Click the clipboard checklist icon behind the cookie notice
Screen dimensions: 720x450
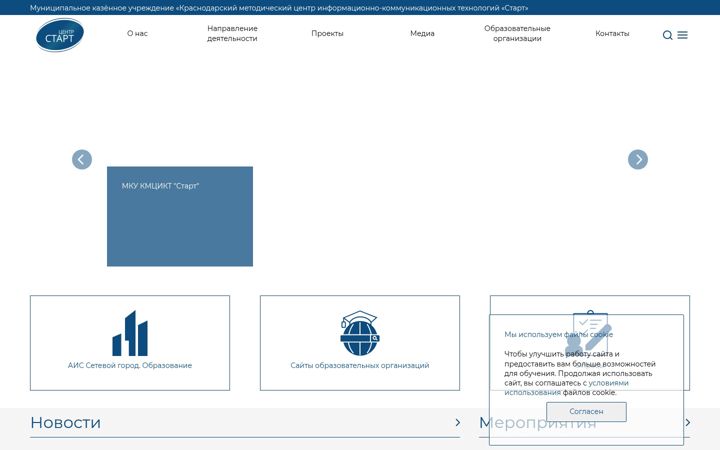click(x=590, y=331)
